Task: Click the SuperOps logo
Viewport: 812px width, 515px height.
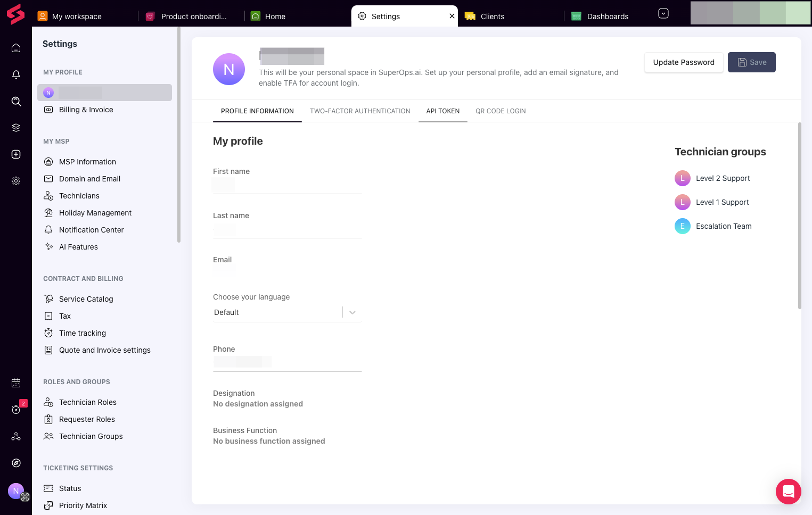Action: pos(16,14)
